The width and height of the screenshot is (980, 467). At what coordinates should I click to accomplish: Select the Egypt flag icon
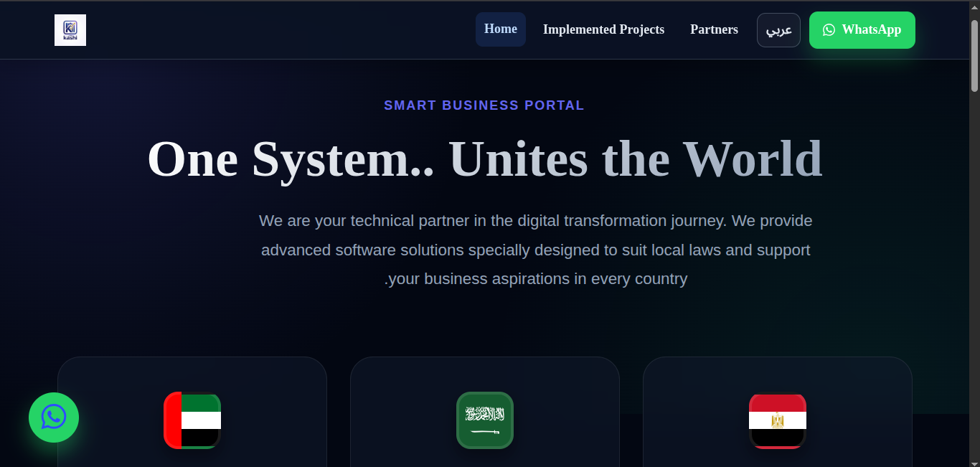[x=778, y=420]
